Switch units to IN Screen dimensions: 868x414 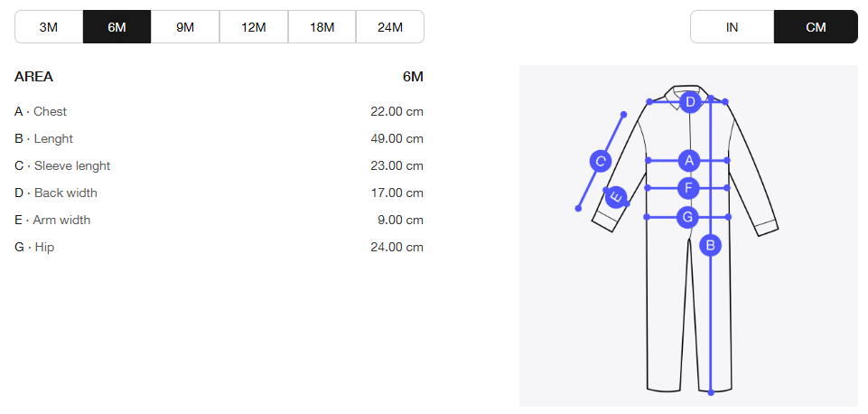coord(732,26)
